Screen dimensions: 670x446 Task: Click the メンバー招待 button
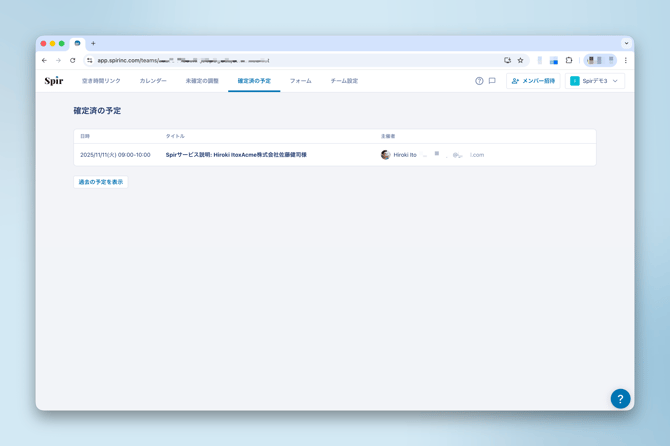(533, 81)
